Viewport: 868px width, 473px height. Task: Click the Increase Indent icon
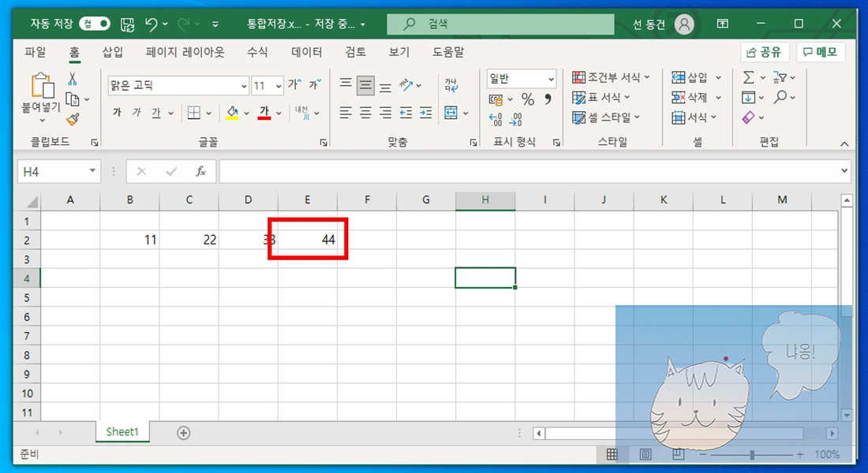coord(425,113)
